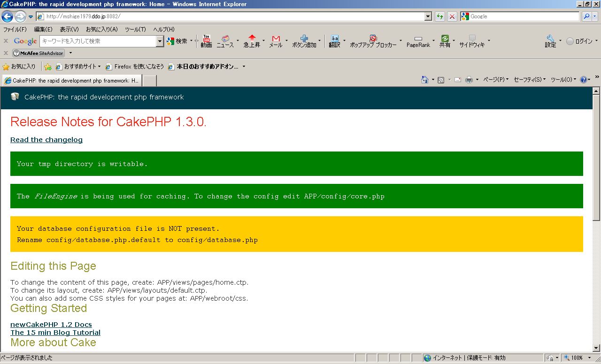Open the お気に入り(A) menu
Viewport: 601px width, 364px height.
tap(102, 29)
